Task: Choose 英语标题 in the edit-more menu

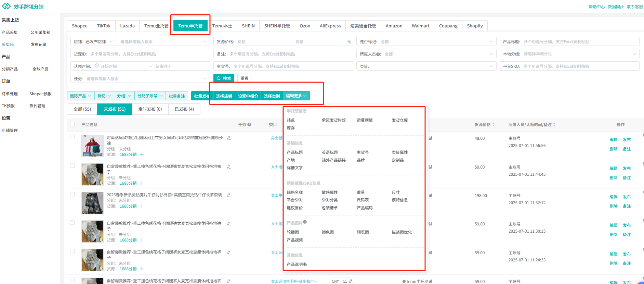Action: [x=330, y=152]
